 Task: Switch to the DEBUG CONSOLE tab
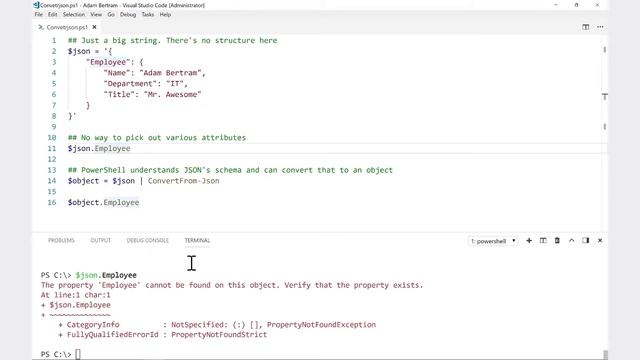point(147,240)
